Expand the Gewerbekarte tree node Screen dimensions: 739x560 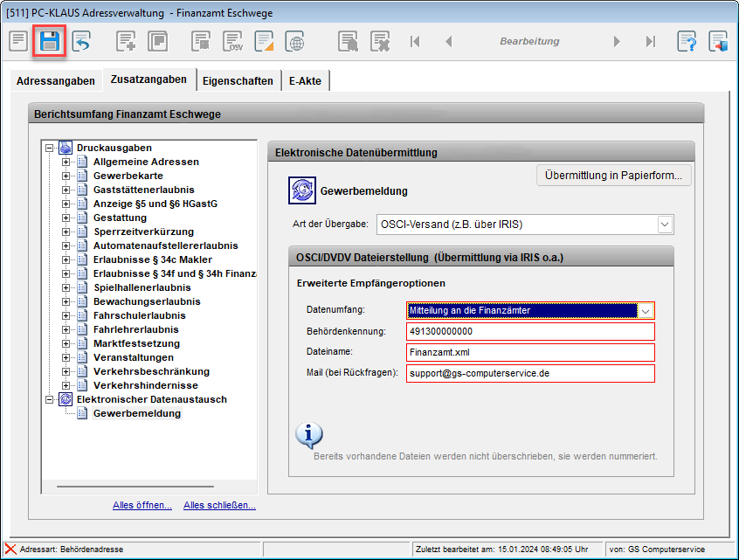[x=66, y=176]
